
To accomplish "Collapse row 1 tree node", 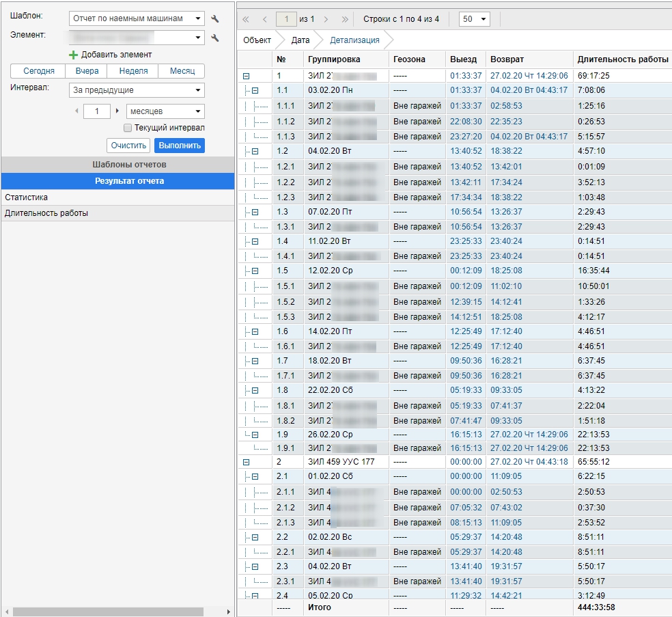I will click(247, 77).
